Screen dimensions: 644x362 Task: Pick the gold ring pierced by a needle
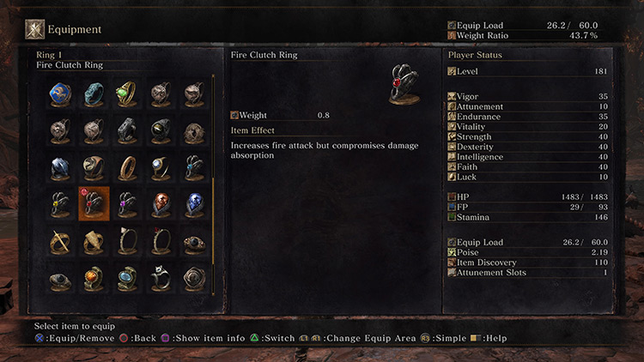tap(60, 241)
